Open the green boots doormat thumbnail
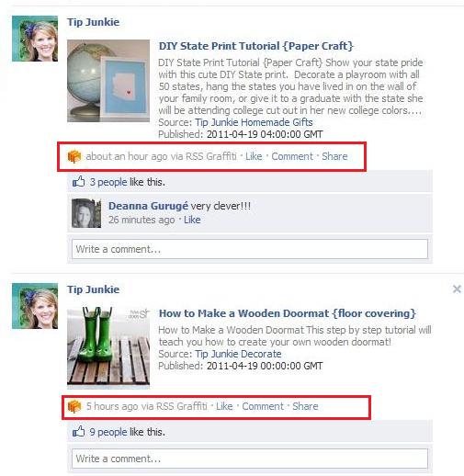This screenshot has width=464, height=476. 108,346
